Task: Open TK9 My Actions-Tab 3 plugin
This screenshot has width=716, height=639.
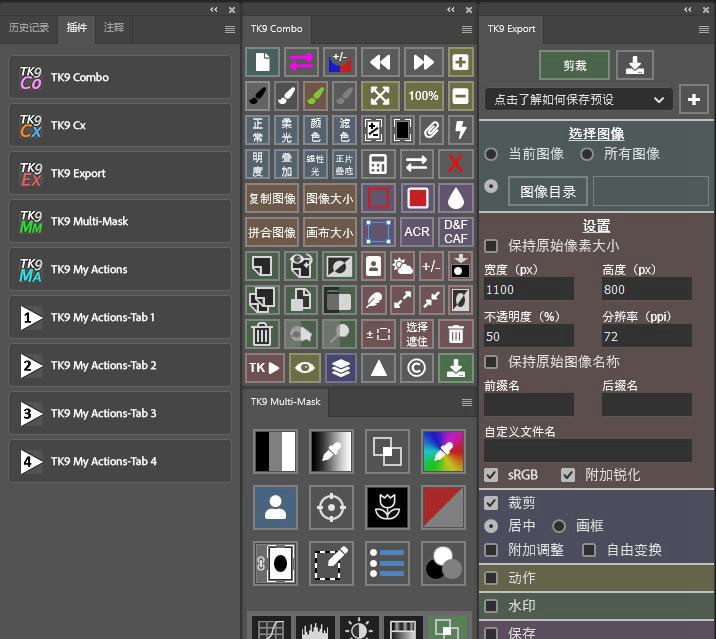Action: pyautogui.click(x=120, y=413)
